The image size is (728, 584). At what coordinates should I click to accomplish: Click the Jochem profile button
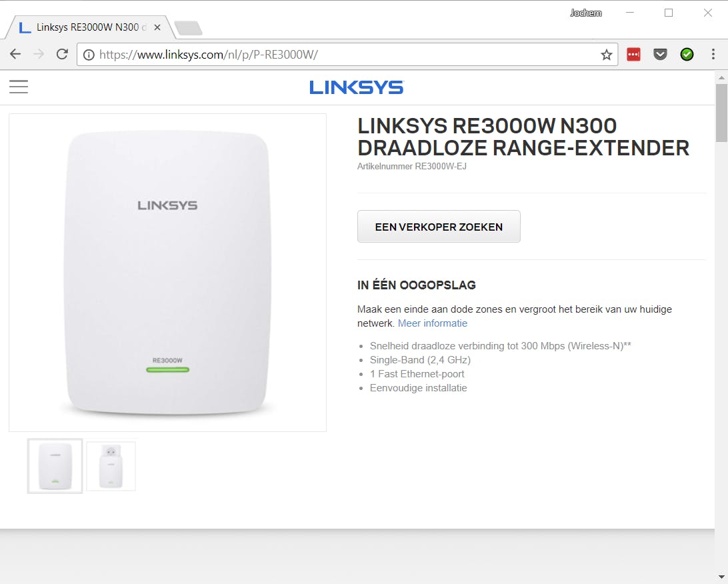click(x=585, y=13)
